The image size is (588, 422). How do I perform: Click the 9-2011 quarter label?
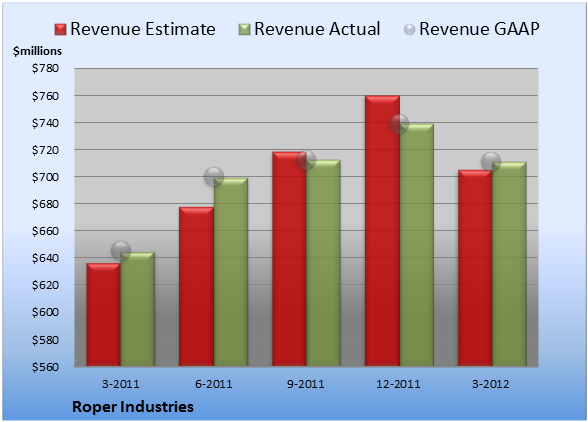tap(306, 384)
